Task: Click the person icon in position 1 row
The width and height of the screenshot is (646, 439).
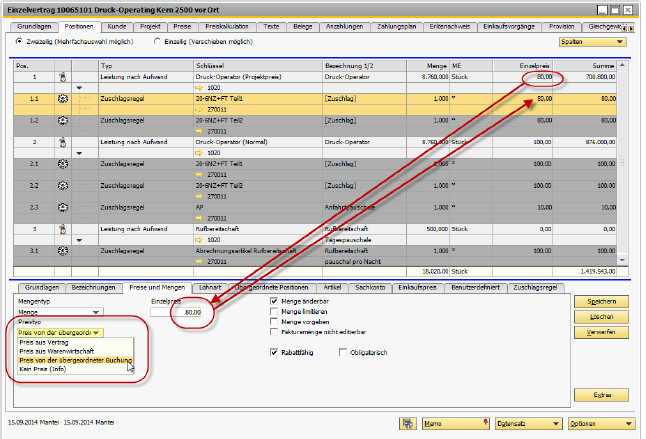Action: [x=62, y=76]
